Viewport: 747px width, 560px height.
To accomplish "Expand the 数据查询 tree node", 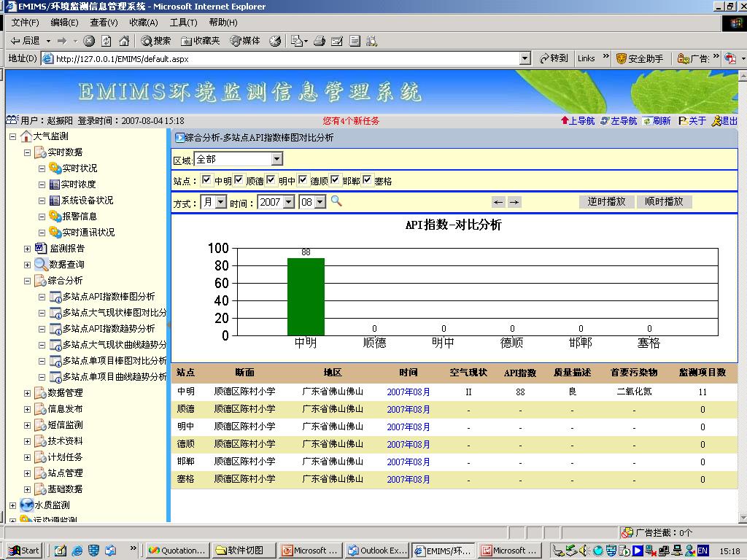I will (x=27, y=265).
